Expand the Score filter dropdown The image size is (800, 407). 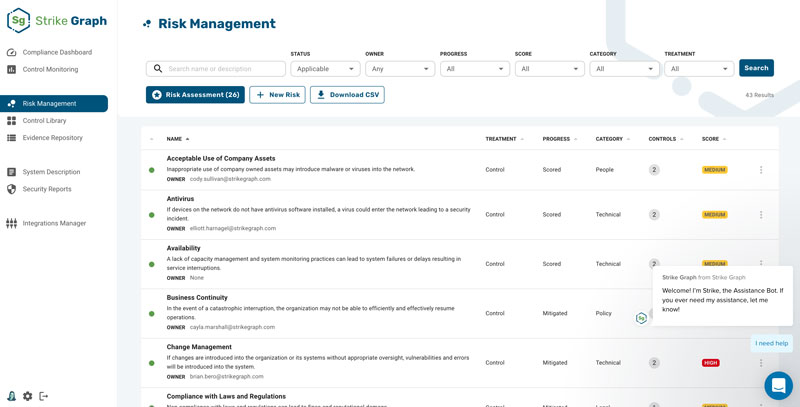tap(549, 69)
